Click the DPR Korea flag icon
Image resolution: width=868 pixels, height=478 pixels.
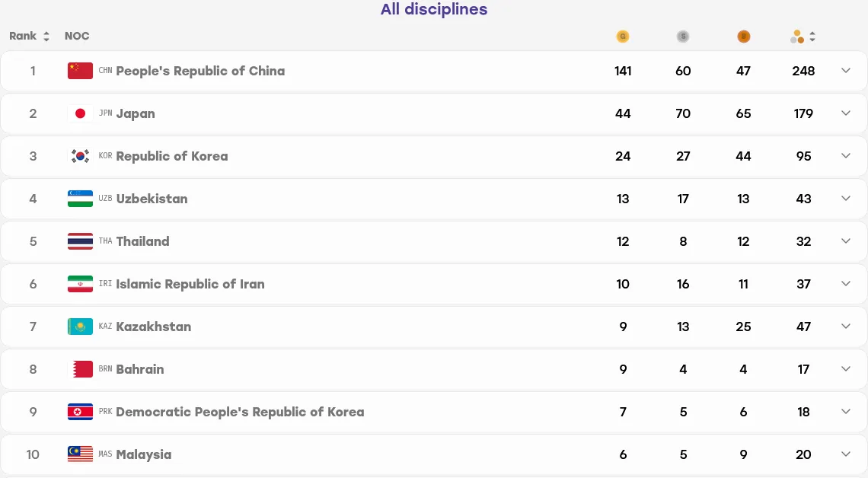coord(80,412)
